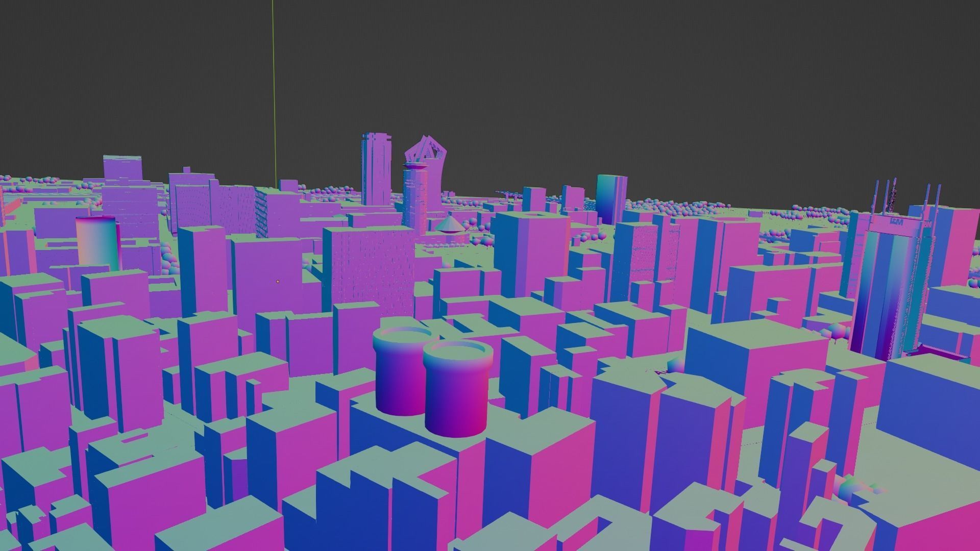Viewport: 980px width, 551px height.
Task: Select the orange dot marker on the left building
Action: tap(278, 282)
